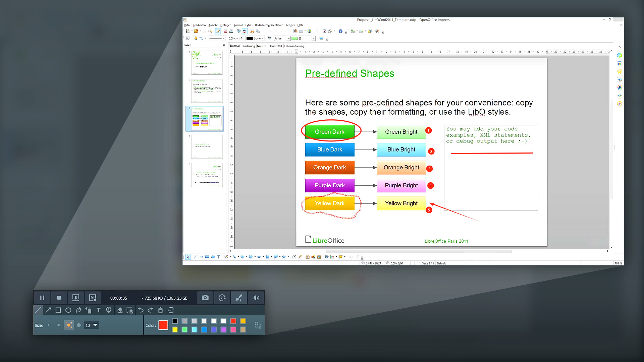The height and width of the screenshot is (362, 644).
Task: Toggle automatic spellchecking on or off
Action: pos(245,31)
